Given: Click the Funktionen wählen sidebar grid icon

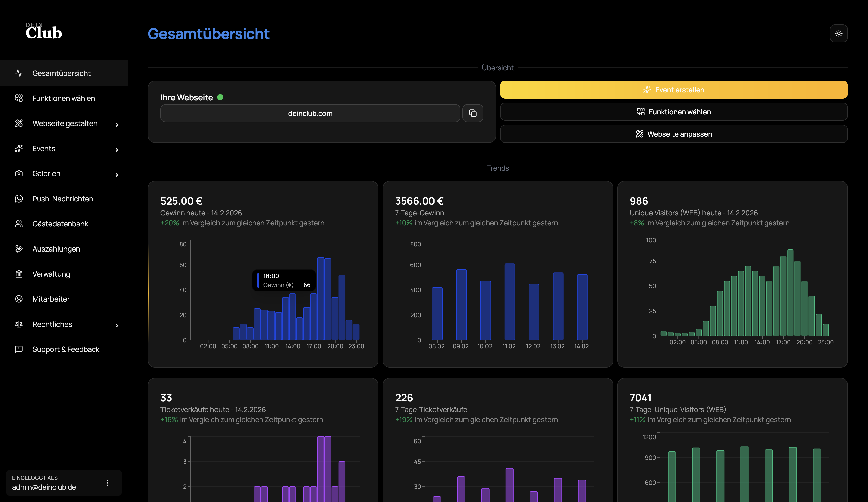Looking at the screenshot, I should click(x=19, y=98).
